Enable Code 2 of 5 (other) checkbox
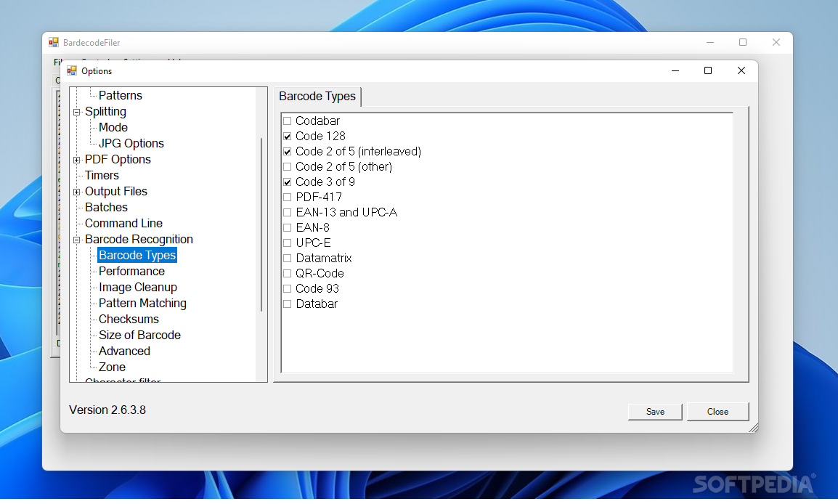 click(x=287, y=167)
